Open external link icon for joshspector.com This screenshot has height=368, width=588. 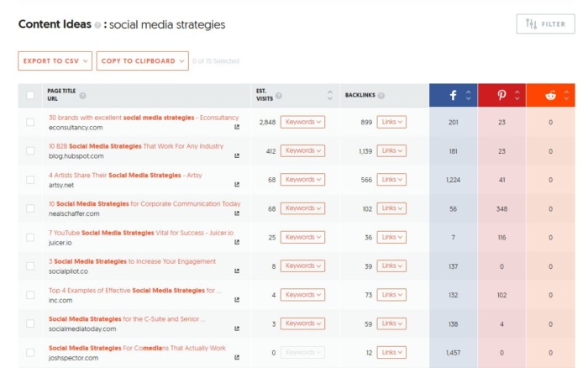pos(237,357)
